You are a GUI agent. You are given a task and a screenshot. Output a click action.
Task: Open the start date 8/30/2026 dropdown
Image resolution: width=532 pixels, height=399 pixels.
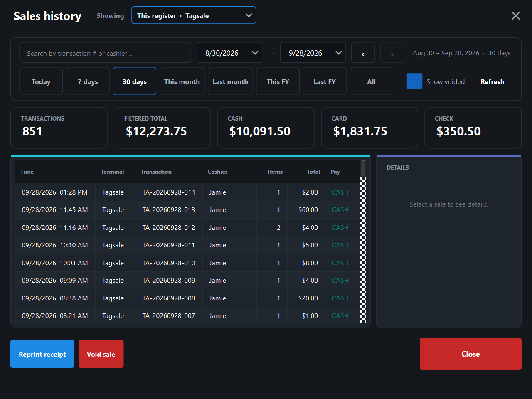pyautogui.click(x=229, y=53)
